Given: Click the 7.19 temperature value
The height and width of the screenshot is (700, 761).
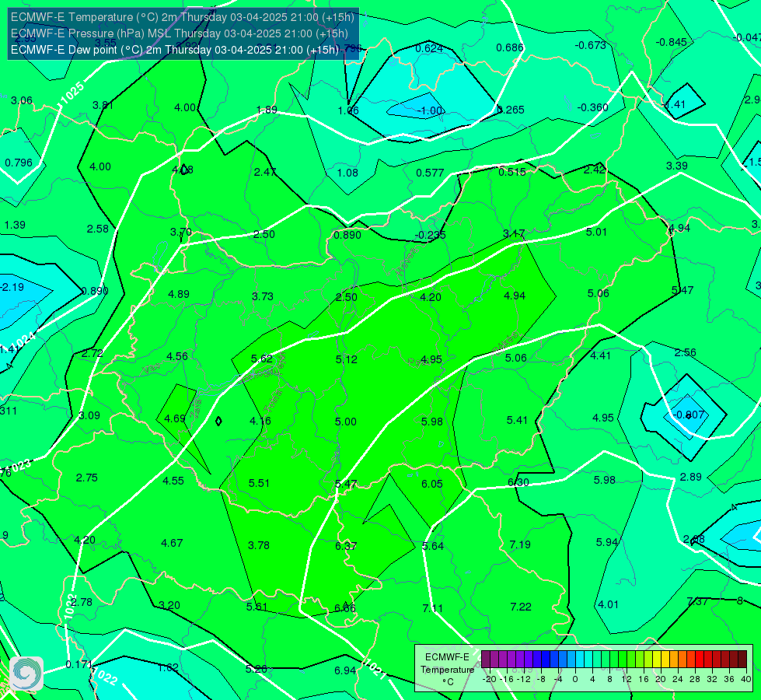Looking at the screenshot, I should pos(520,544).
